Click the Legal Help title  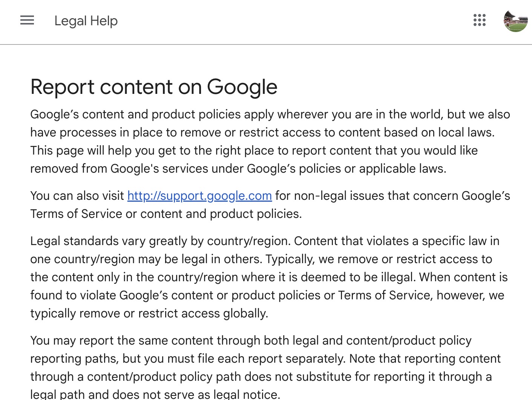[x=86, y=21]
